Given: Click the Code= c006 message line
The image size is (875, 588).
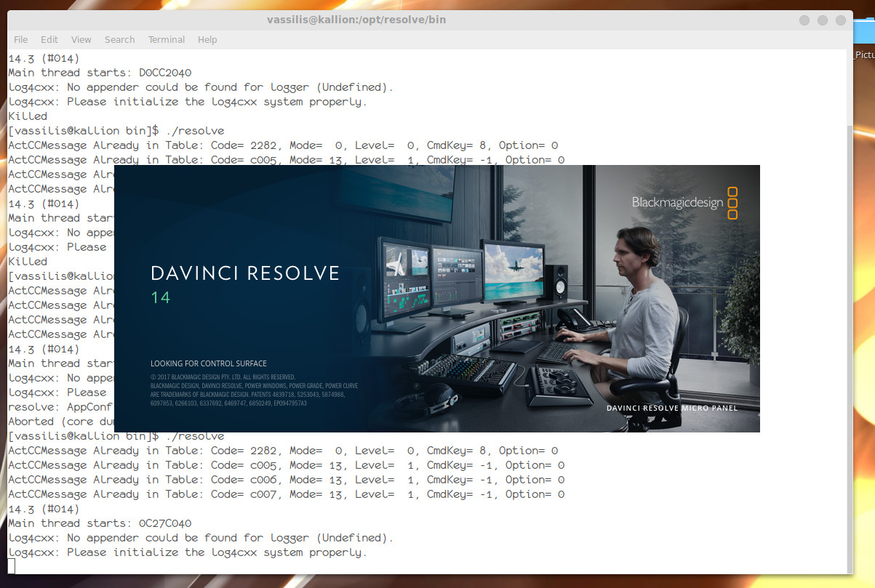Looking at the screenshot, I should (286, 480).
